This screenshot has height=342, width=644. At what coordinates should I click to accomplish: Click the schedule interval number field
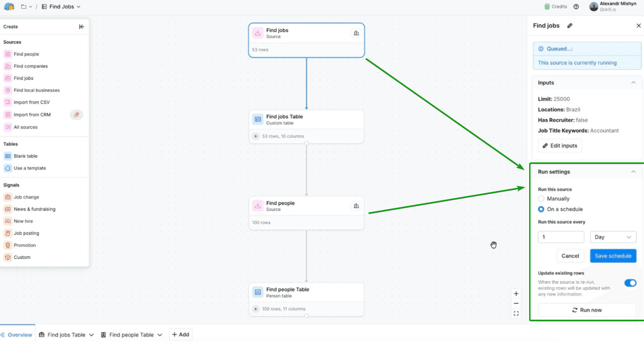[x=561, y=237]
